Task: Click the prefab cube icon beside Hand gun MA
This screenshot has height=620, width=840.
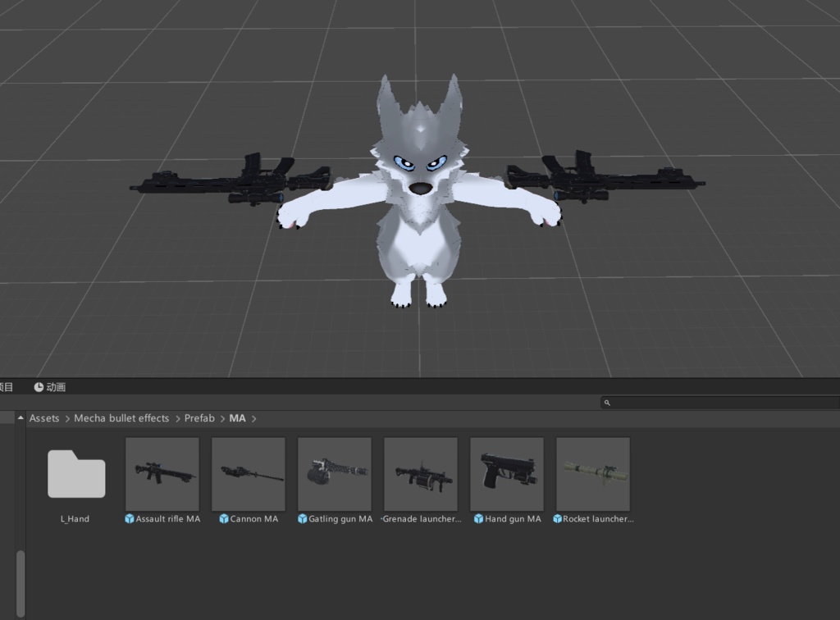Action: [x=478, y=519]
